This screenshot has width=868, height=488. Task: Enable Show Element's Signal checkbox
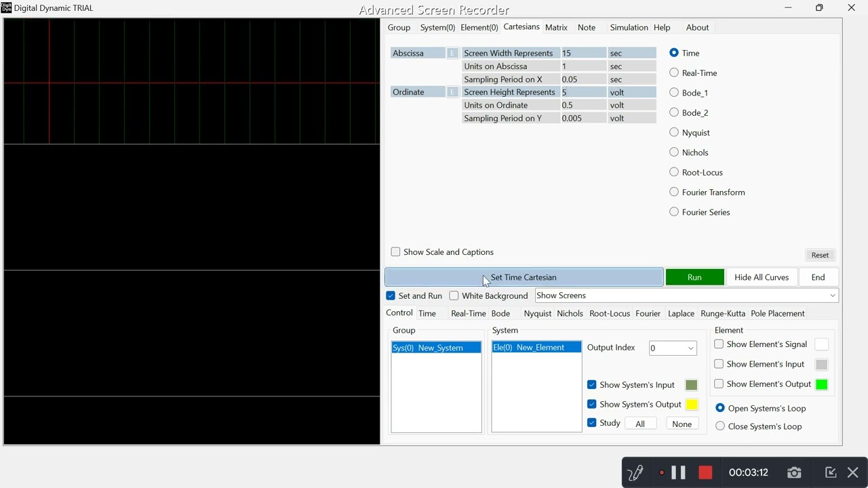pos(719,344)
